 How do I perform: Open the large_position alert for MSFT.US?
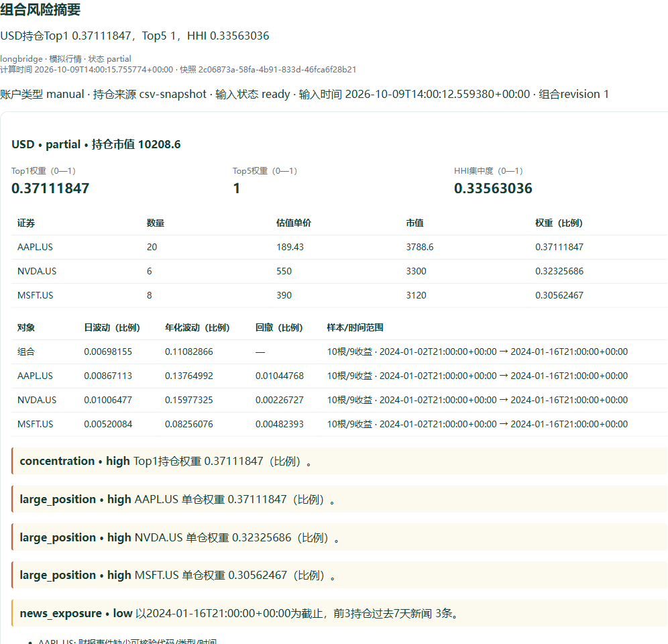click(339, 576)
